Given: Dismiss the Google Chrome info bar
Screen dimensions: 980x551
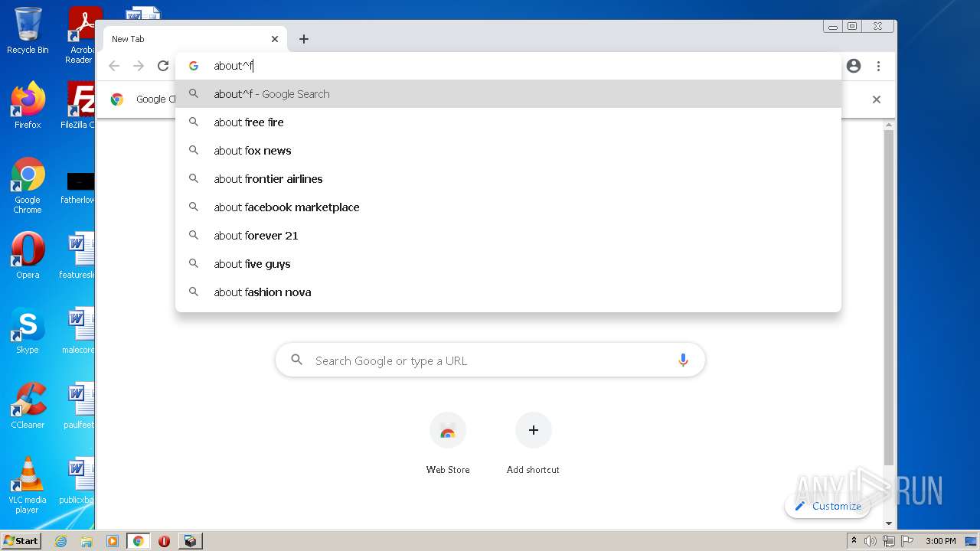Looking at the screenshot, I should click(x=877, y=99).
